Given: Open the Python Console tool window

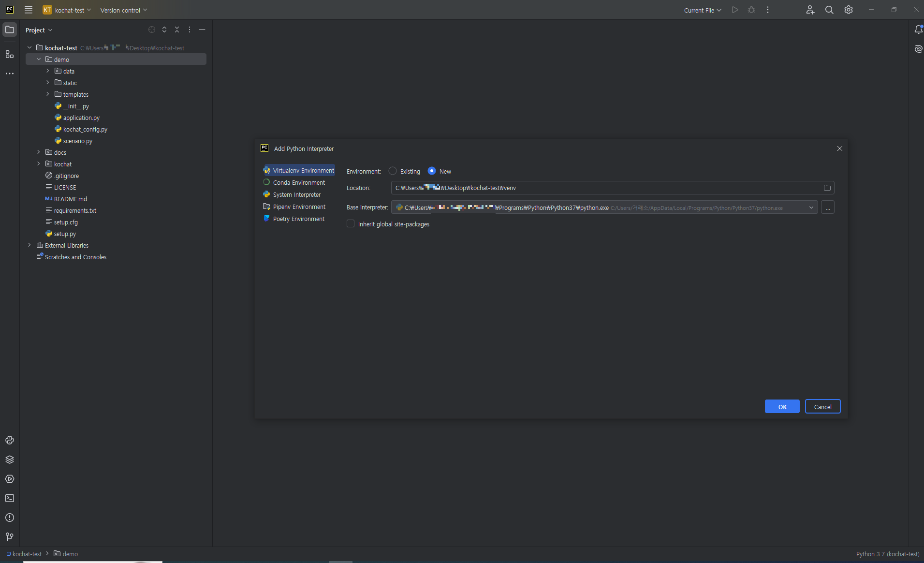Looking at the screenshot, I should pyautogui.click(x=10, y=440).
